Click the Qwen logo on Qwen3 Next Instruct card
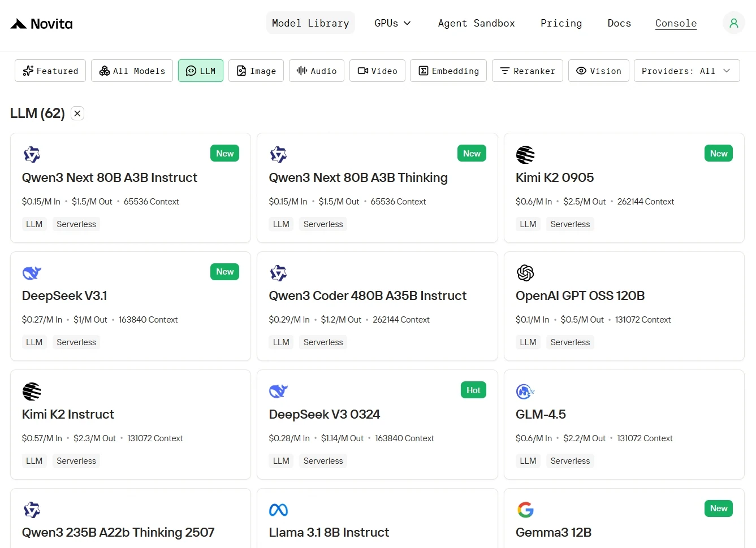This screenshot has height=548, width=756. point(32,154)
